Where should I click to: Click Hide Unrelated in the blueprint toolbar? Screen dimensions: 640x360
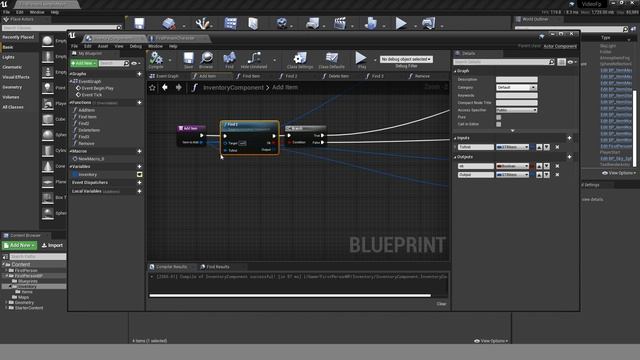pyautogui.click(x=254, y=60)
